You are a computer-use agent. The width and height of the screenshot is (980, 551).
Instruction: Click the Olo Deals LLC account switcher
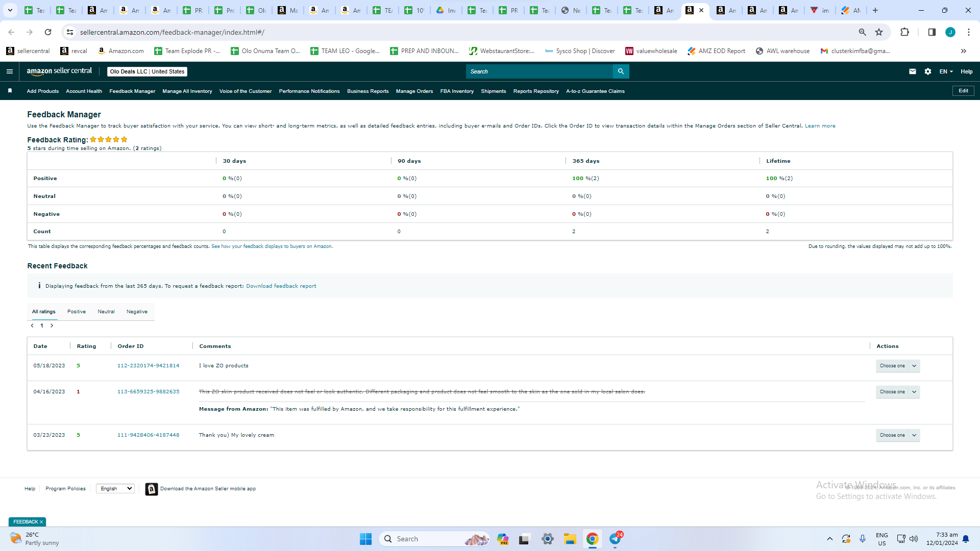(x=147, y=71)
